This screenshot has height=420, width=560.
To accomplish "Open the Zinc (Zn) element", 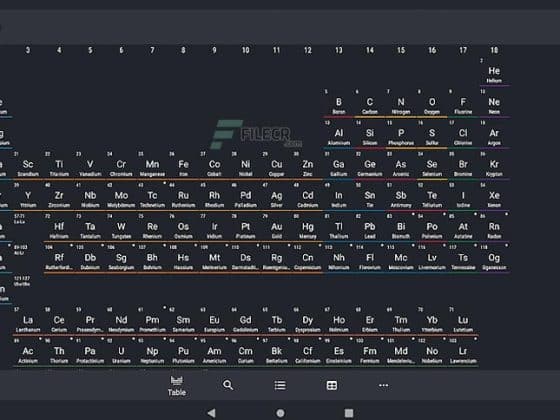I will 308,166.
